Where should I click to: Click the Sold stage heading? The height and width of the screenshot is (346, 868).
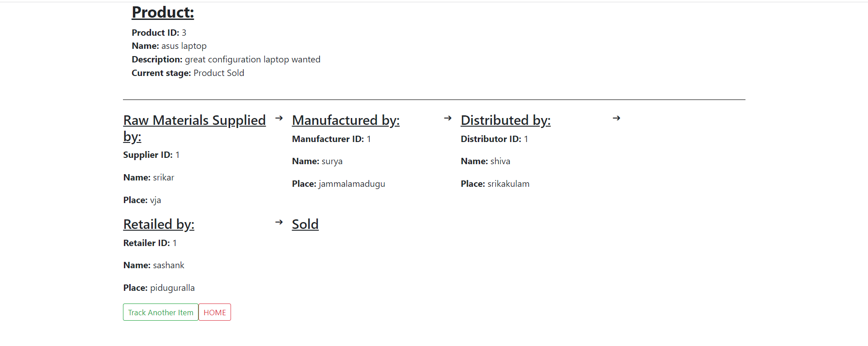click(305, 224)
